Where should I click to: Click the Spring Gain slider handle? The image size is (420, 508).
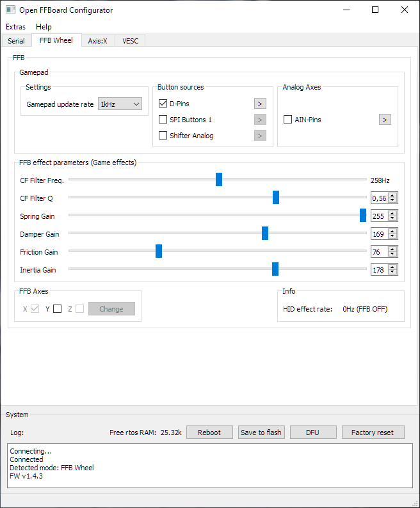pyautogui.click(x=363, y=216)
